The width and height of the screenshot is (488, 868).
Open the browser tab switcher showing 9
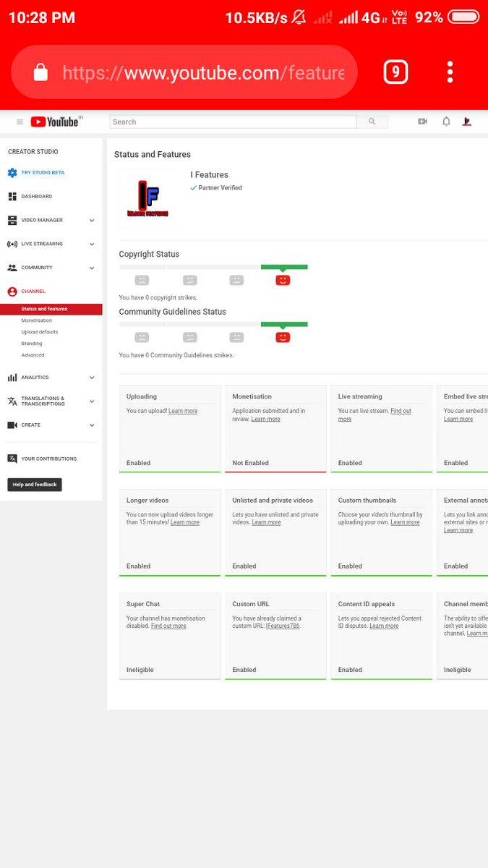395,72
